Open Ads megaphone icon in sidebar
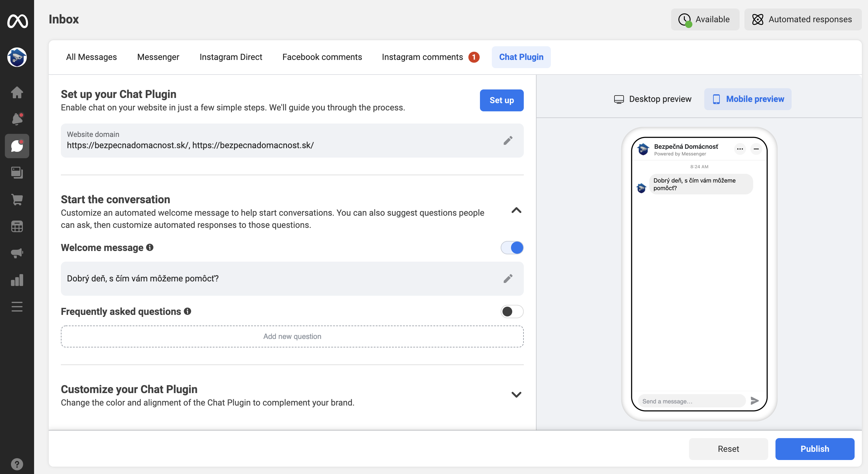This screenshot has width=868, height=474. click(x=17, y=253)
